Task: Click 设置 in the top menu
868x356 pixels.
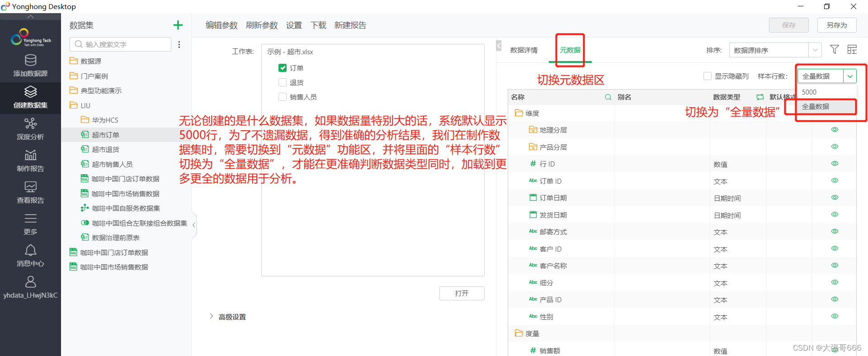Action: [x=294, y=25]
